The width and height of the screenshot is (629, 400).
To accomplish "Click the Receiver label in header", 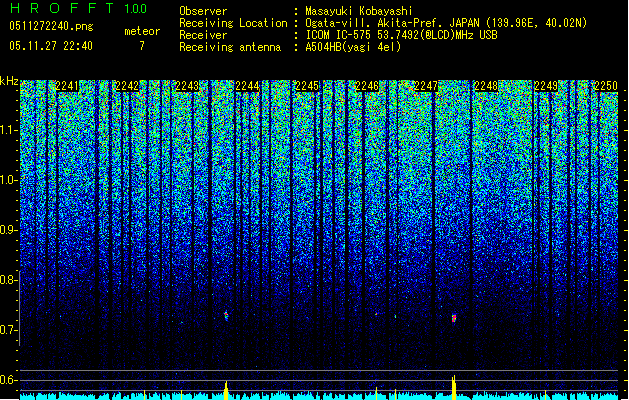I will pyautogui.click(x=203, y=35).
